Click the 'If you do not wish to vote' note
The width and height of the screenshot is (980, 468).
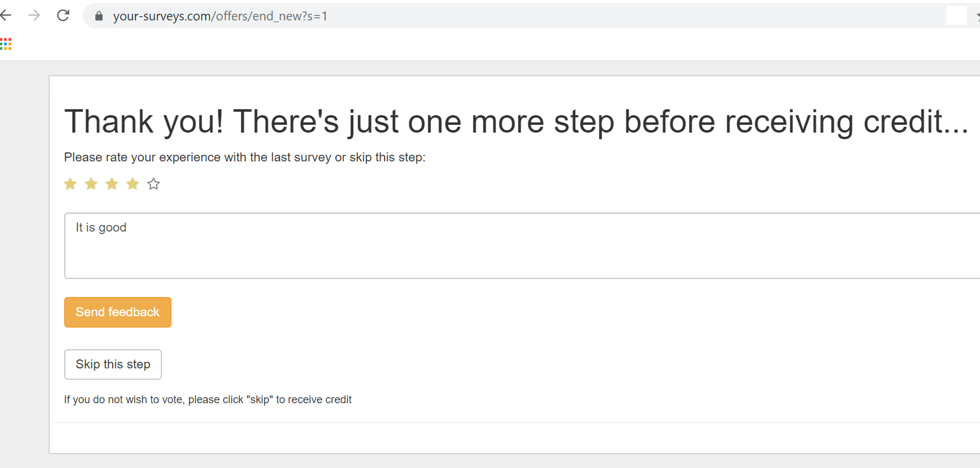(x=208, y=400)
